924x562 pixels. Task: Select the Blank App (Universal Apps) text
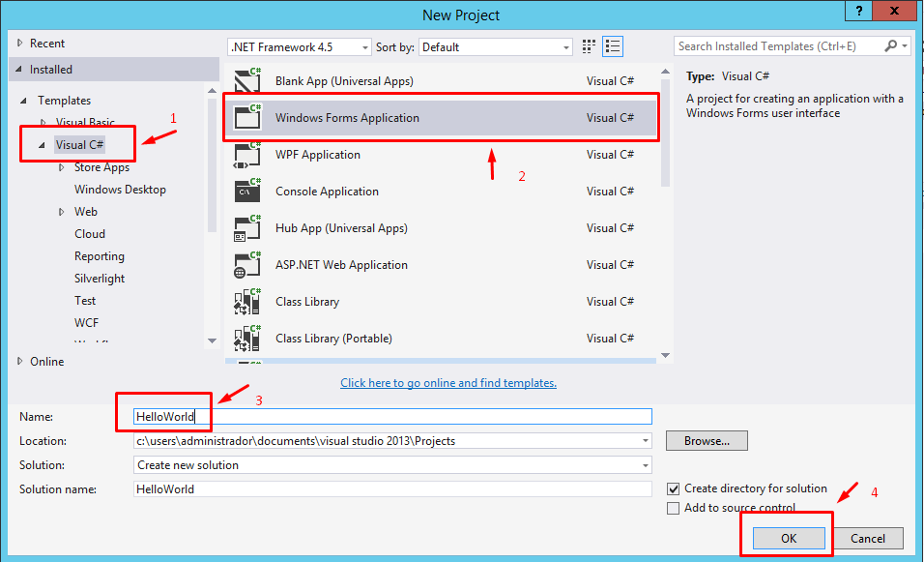[x=344, y=81]
